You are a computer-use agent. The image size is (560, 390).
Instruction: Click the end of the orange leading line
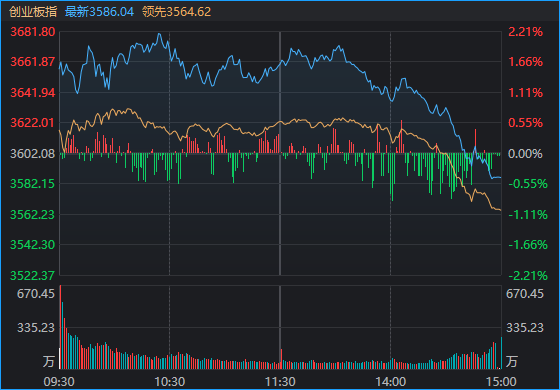click(x=500, y=210)
